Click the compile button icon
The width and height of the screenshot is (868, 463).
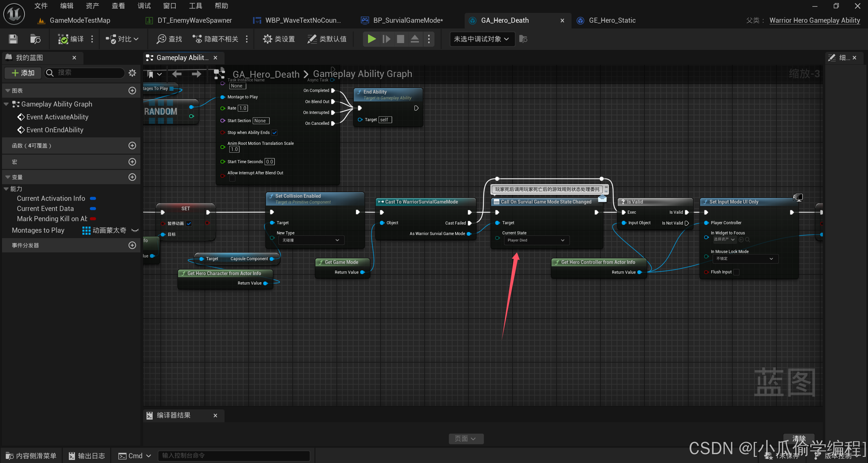63,39
